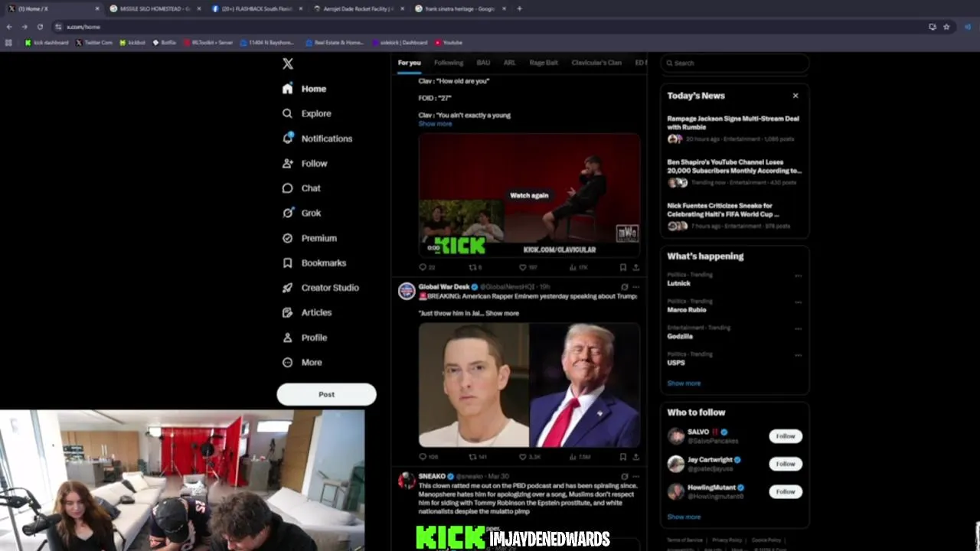
Task: Go back using the browser back arrow
Action: pos(9,27)
